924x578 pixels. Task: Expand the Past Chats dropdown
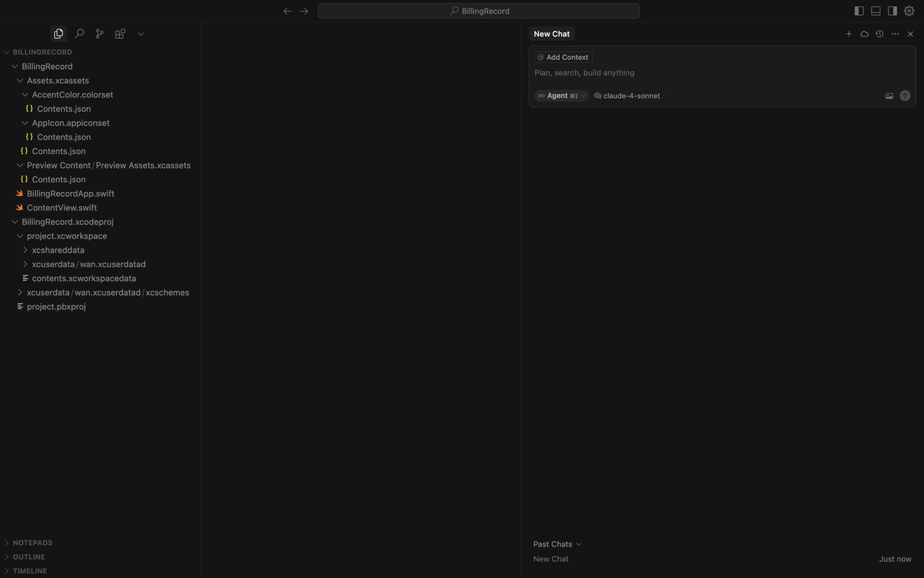(557, 544)
